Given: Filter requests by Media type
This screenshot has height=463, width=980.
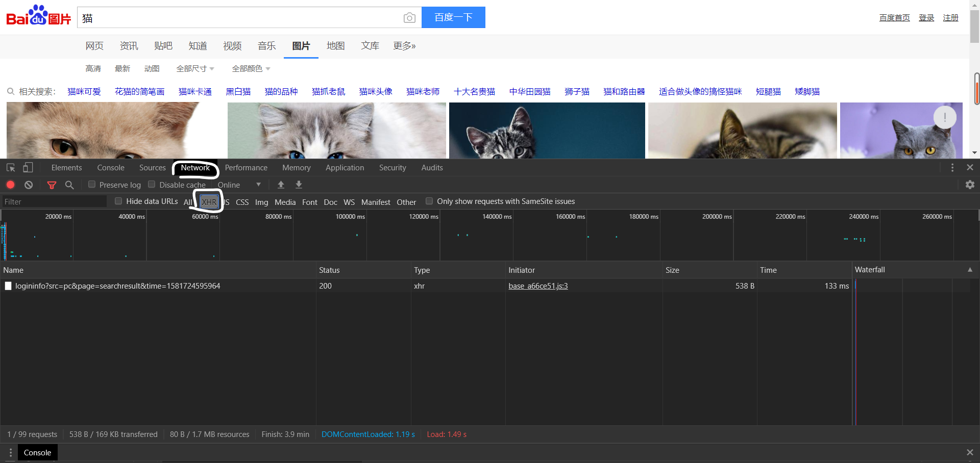Looking at the screenshot, I should click(285, 202).
